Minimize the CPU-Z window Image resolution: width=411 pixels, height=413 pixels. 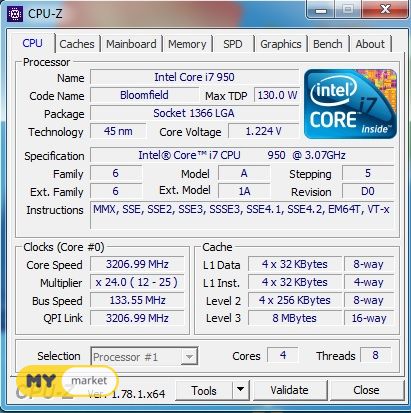[x=321, y=10]
